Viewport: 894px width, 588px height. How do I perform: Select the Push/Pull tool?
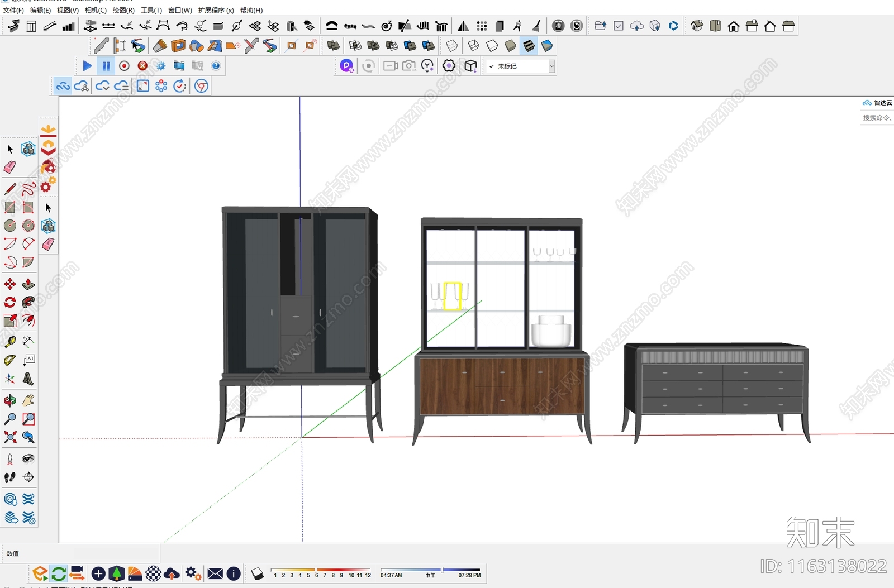(28, 284)
